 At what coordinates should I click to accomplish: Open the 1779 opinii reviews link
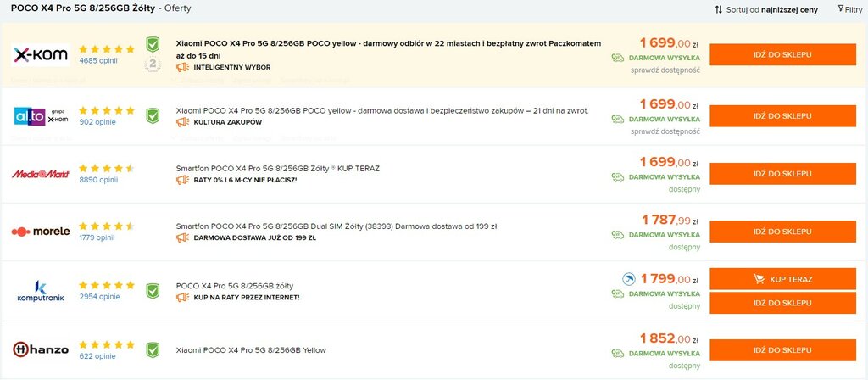click(x=97, y=237)
